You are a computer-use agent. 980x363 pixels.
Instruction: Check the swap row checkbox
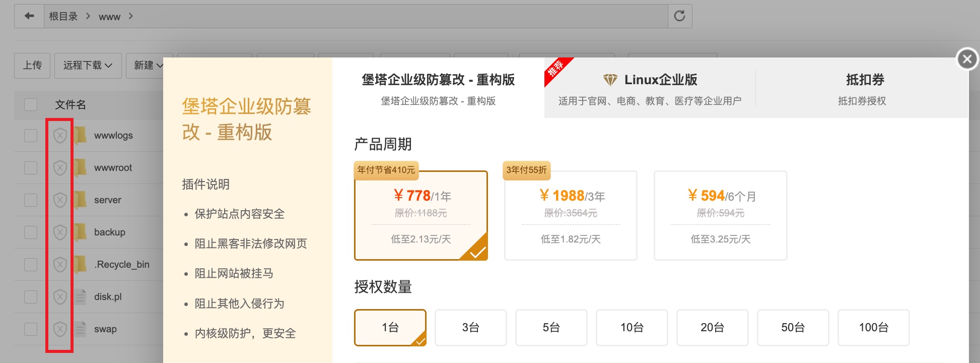coord(31,329)
